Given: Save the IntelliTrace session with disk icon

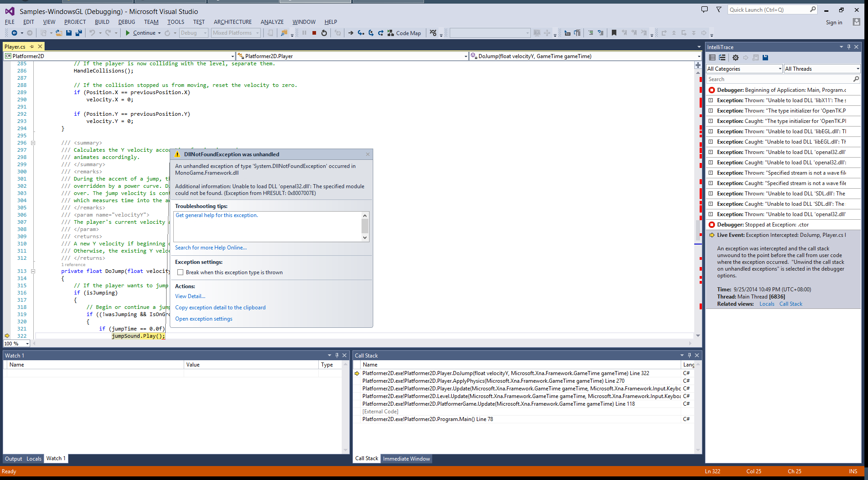Looking at the screenshot, I should [765, 57].
